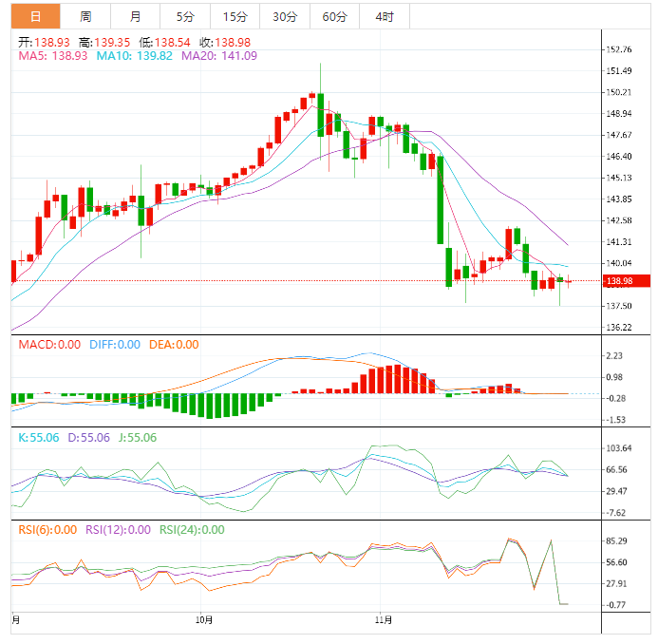
Task: Click the RSI(6):0.00 label
Action: pos(47,530)
